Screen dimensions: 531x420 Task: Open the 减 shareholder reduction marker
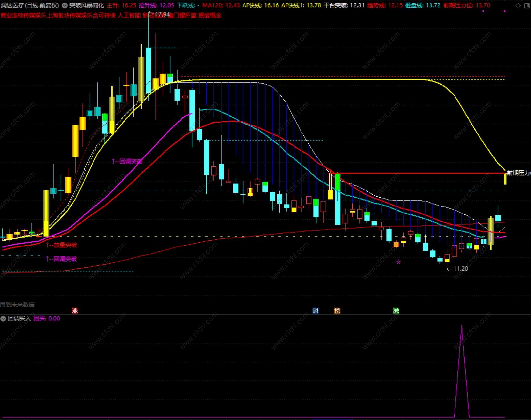pyautogui.click(x=396, y=311)
